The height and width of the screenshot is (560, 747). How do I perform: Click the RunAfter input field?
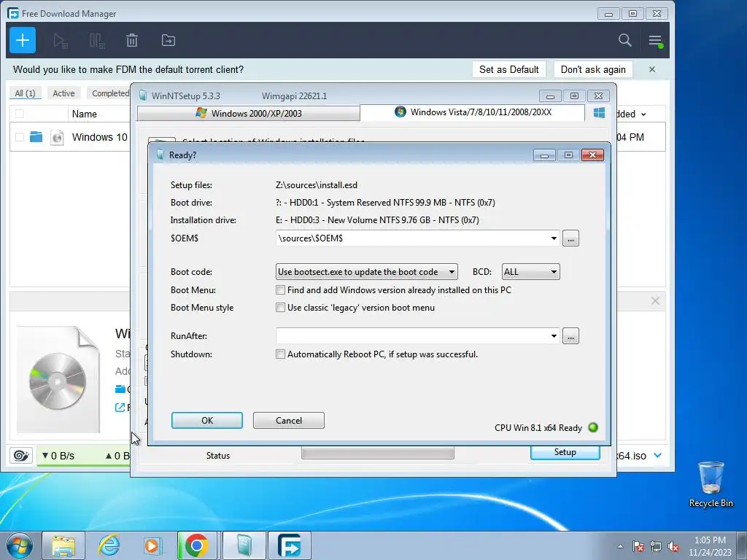point(412,335)
